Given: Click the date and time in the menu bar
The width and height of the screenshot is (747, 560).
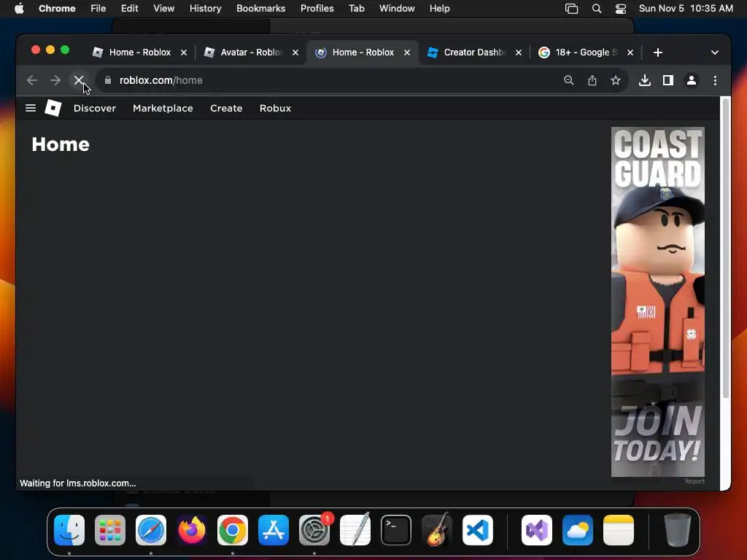Looking at the screenshot, I should coord(686,9).
